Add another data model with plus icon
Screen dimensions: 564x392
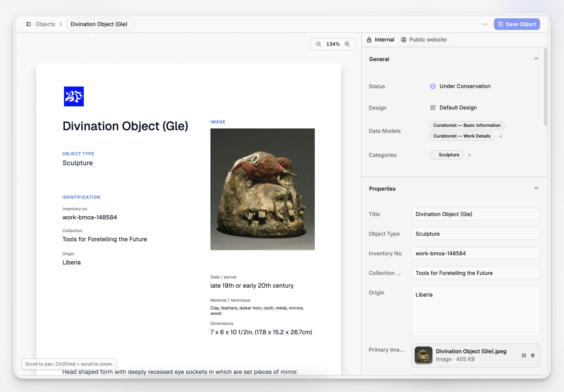(501, 136)
